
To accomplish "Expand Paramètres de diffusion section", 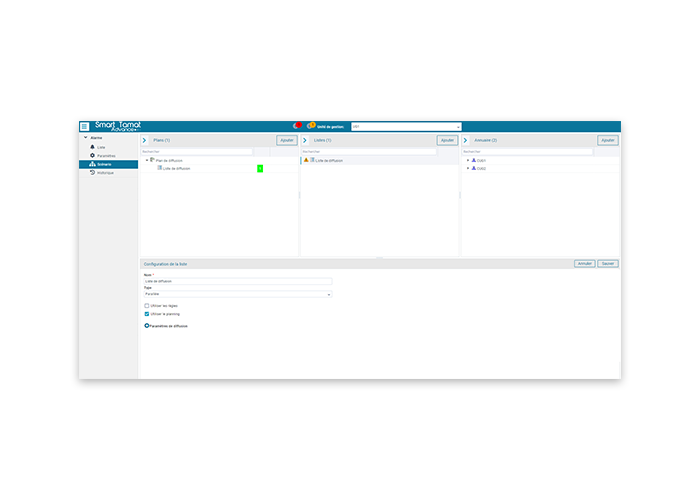I will pyautogui.click(x=146, y=326).
